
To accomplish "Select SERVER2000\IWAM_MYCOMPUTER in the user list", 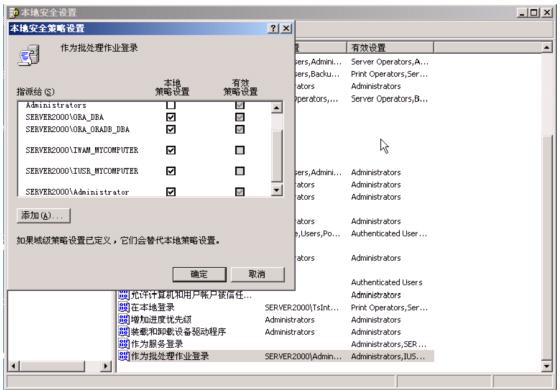I will tap(82, 150).
